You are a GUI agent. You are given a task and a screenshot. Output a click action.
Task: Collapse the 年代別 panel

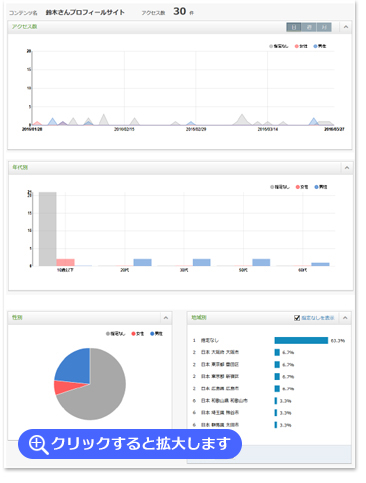347,168
